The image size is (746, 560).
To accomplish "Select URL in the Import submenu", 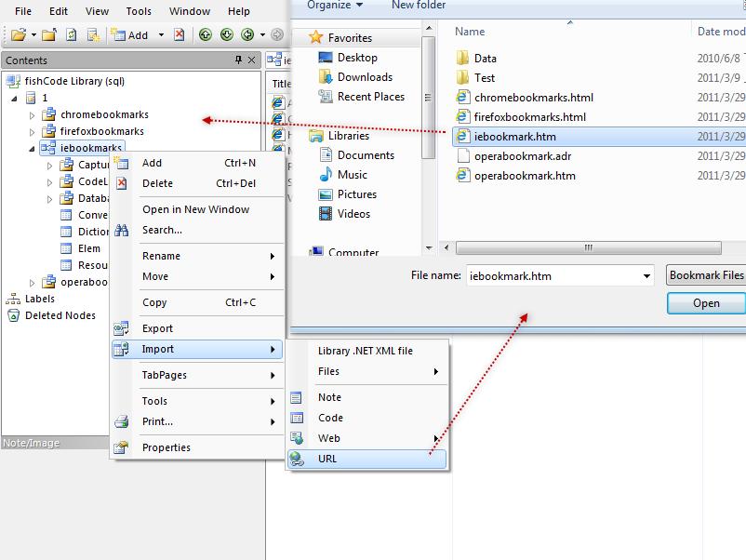I will click(367, 459).
